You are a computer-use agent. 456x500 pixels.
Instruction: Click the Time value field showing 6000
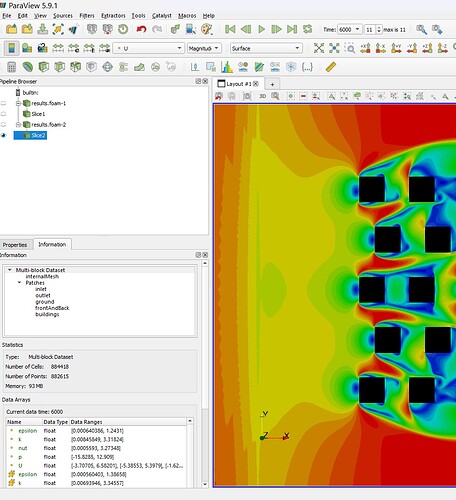(349, 30)
